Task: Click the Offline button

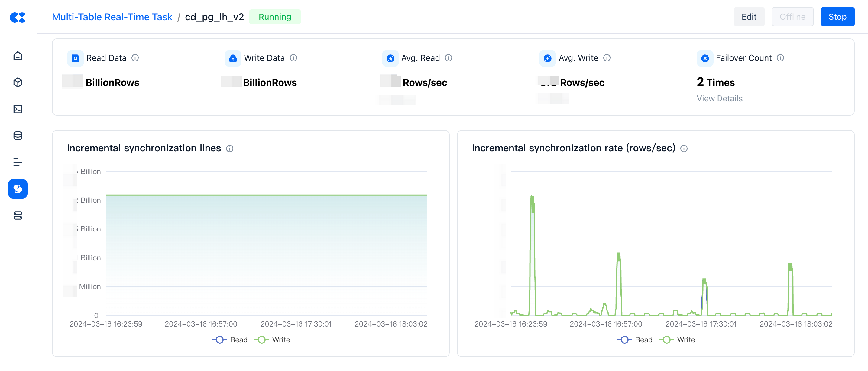Action: (x=792, y=17)
